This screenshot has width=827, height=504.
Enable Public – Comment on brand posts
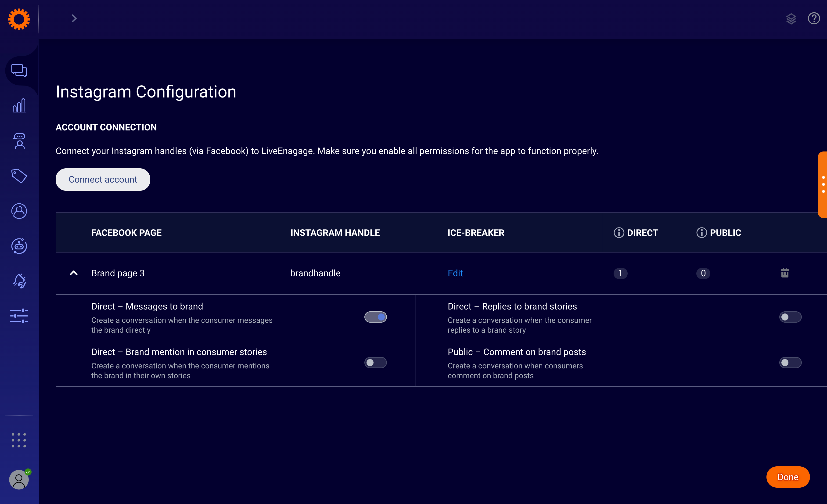coord(790,362)
